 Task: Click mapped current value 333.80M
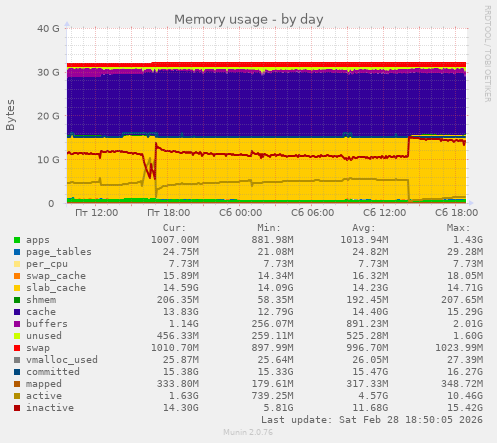point(178,384)
